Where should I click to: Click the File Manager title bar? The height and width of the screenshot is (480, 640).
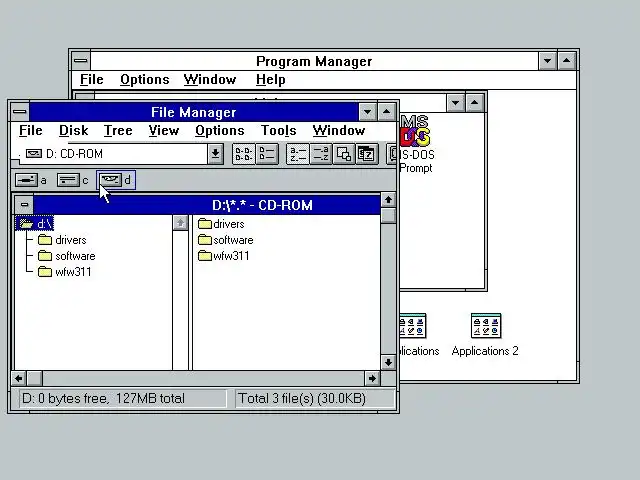pyautogui.click(x=193, y=112)
